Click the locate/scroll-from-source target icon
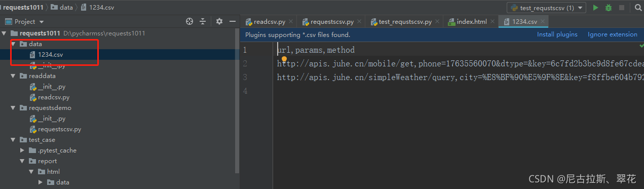Screen dimensions: 644x189 pos(190,21)
